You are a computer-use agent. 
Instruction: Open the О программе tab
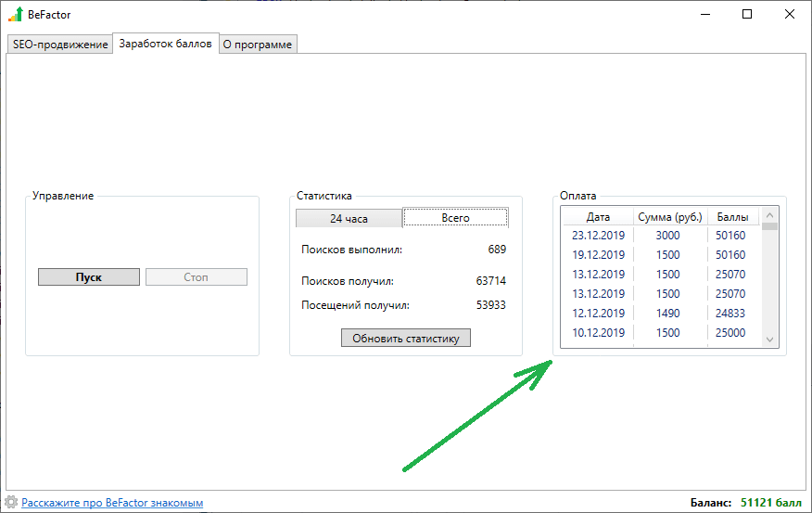(x=258, y=44)
